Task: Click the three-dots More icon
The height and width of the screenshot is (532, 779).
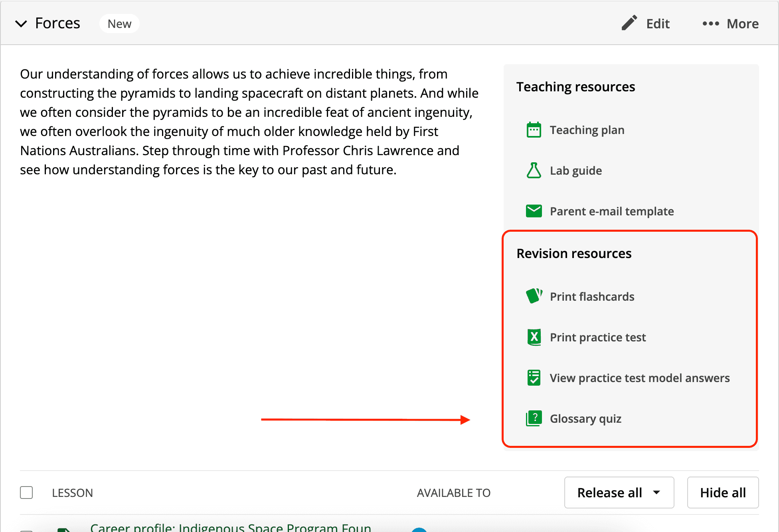Action: [x=711, y=24]
